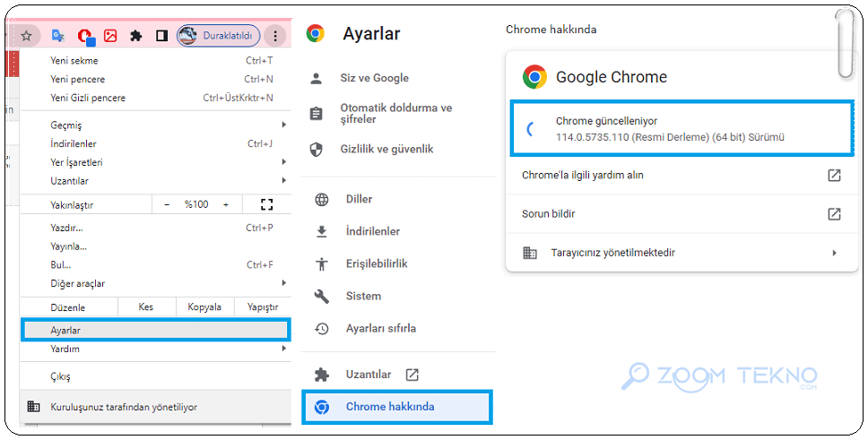Toggle the side panel icon
Image resolution: width=868 pixels, height=440 pixels.
tap(161, 36)
